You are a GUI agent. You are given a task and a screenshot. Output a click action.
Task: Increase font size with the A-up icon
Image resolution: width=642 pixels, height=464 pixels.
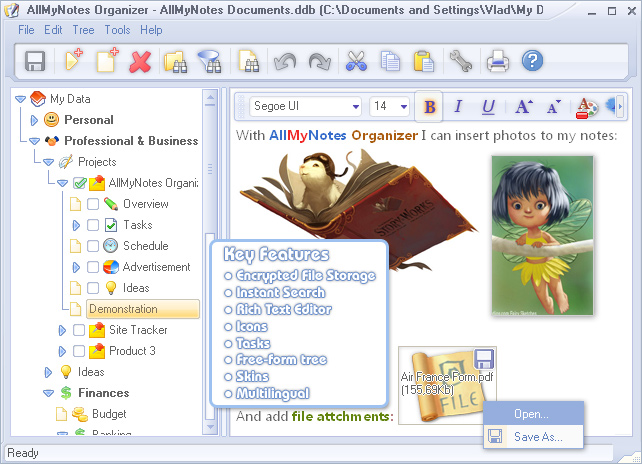click(x=524, y=107)
